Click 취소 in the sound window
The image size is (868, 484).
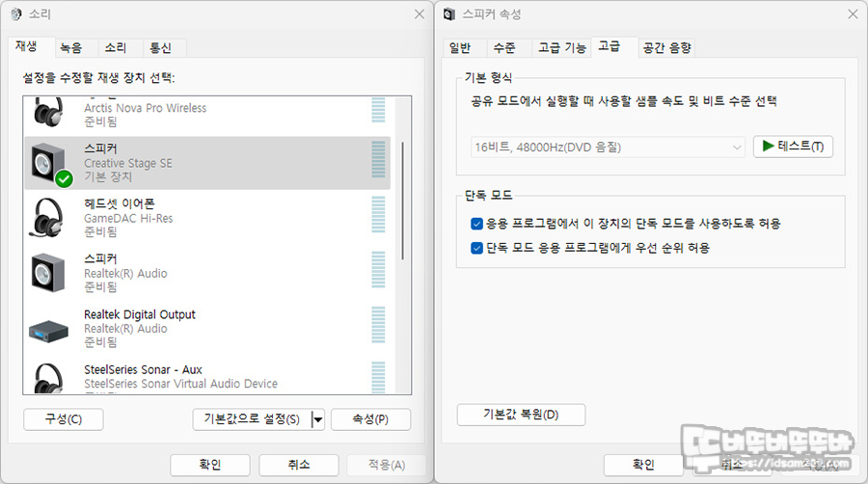(299, 465)
